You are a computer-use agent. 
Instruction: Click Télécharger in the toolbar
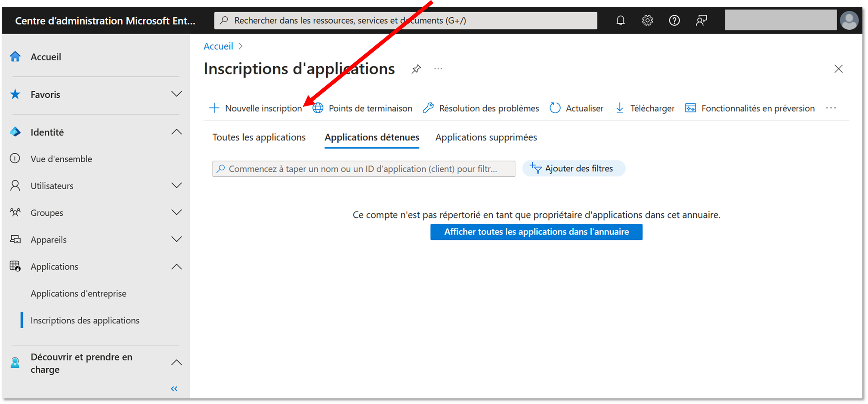coord(645,108)
